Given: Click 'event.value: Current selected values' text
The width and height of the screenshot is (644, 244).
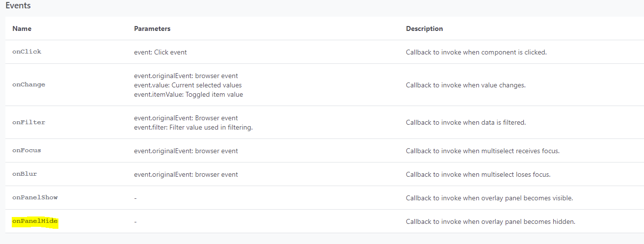Looking at the screenshot, I should pos(188,85).
